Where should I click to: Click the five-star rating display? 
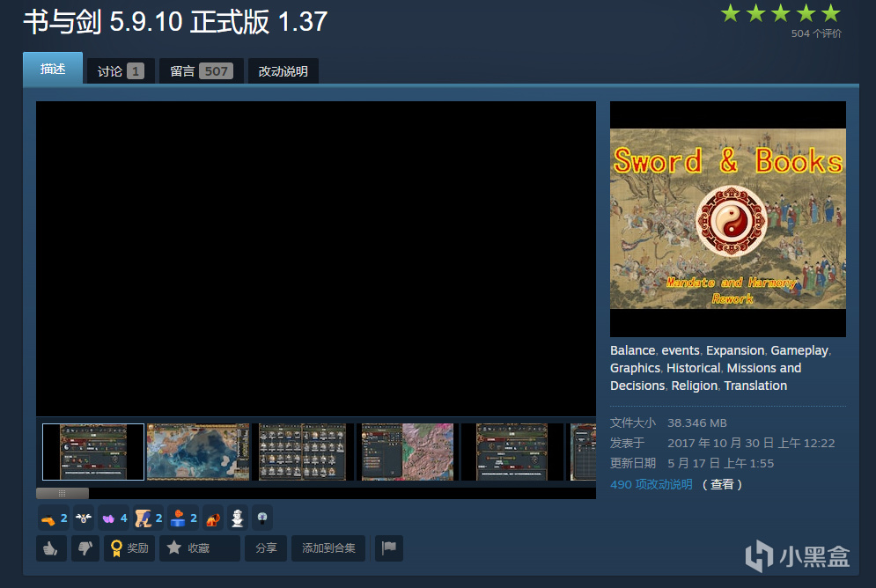pos(780,13)
